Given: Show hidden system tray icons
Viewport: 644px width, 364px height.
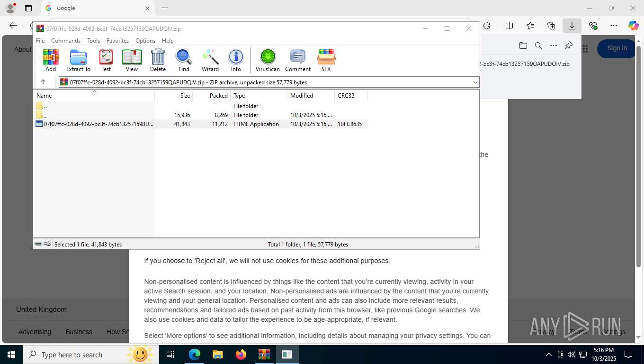Looking at the screenshot, I should coord(549,355).
